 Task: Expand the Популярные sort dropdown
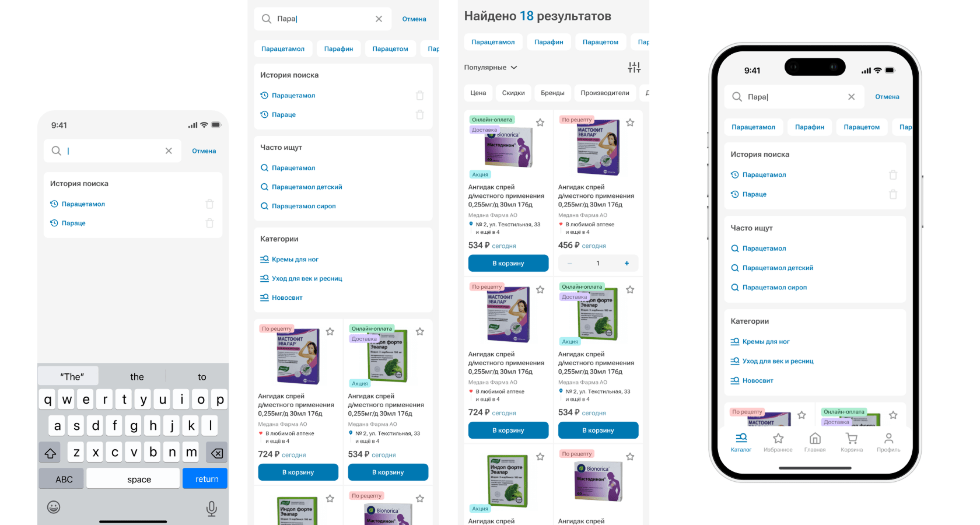point(491,68)
